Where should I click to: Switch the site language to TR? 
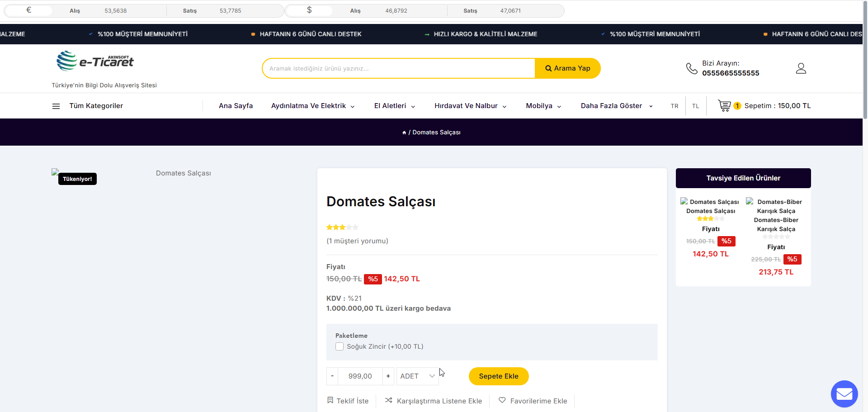pos(675,106)
